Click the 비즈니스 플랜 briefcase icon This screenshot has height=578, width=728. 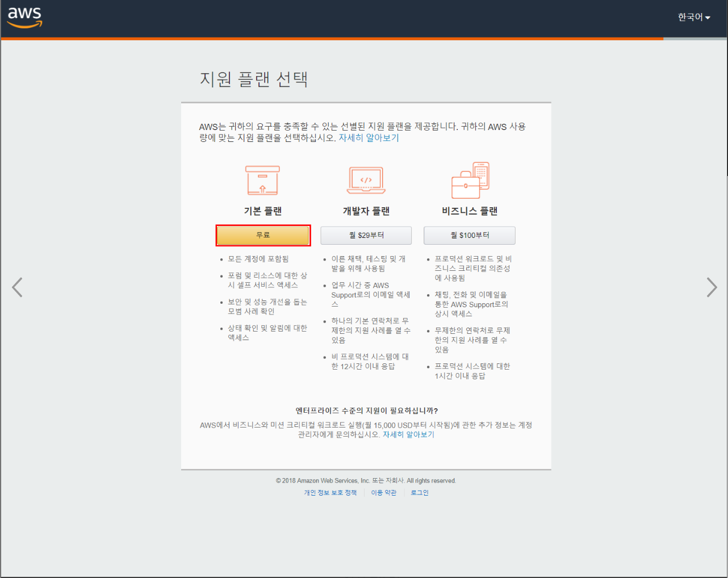(470, 180)
